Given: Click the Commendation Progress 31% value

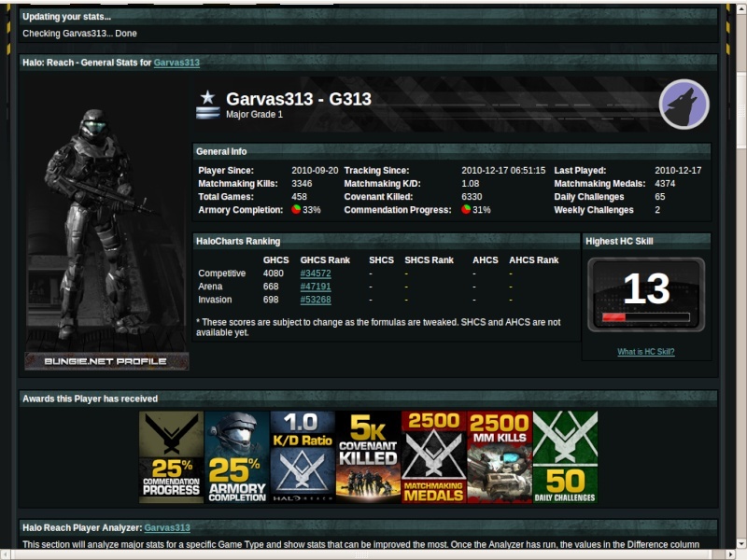Looking at the screenshot, I should (482, 210).
